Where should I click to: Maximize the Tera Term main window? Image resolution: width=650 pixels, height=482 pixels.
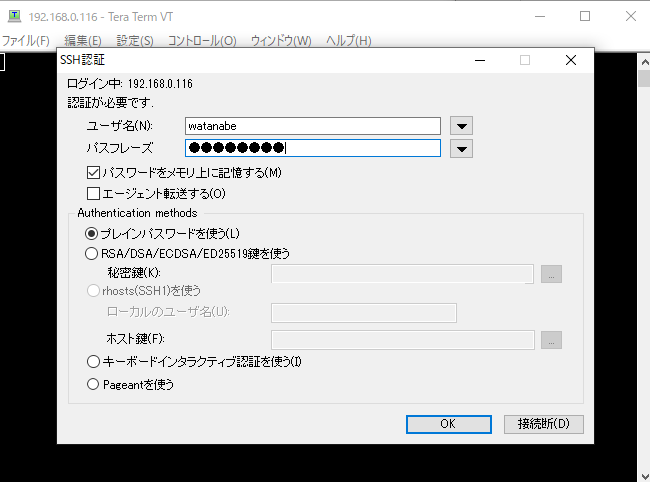(x=585, y=16)
